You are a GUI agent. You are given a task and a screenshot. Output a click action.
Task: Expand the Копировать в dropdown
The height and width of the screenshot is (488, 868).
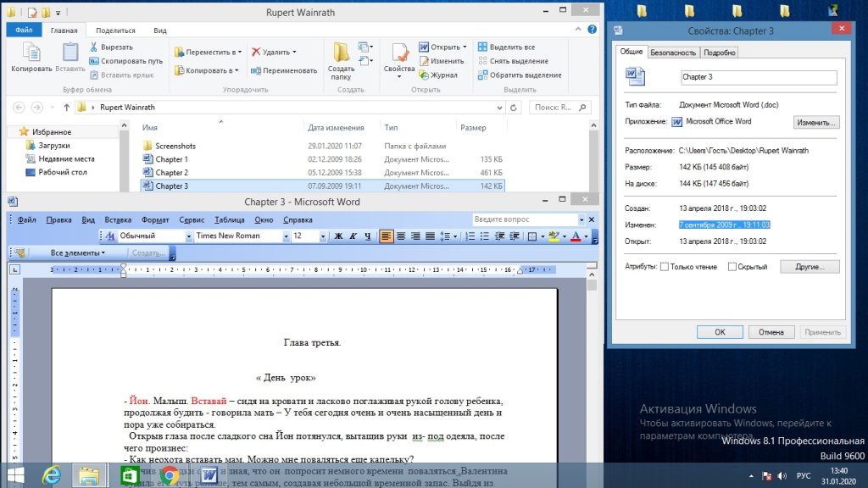(236, 70)
